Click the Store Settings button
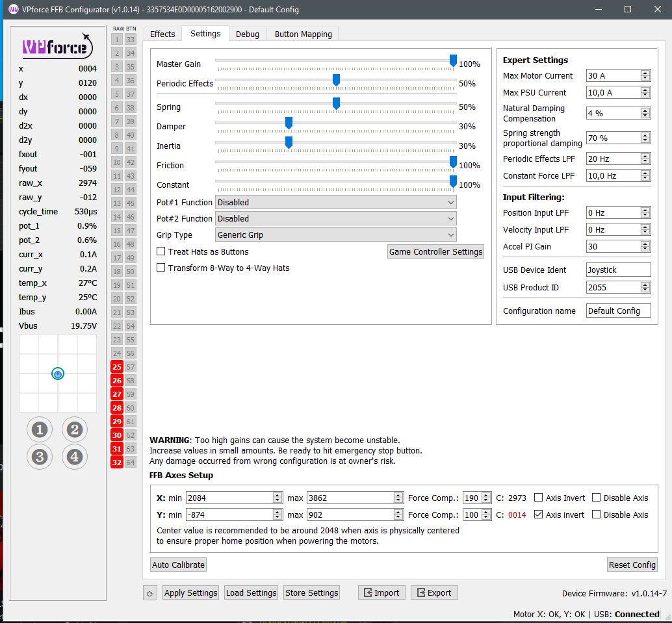The image size is (672, 623). (312, 592)
